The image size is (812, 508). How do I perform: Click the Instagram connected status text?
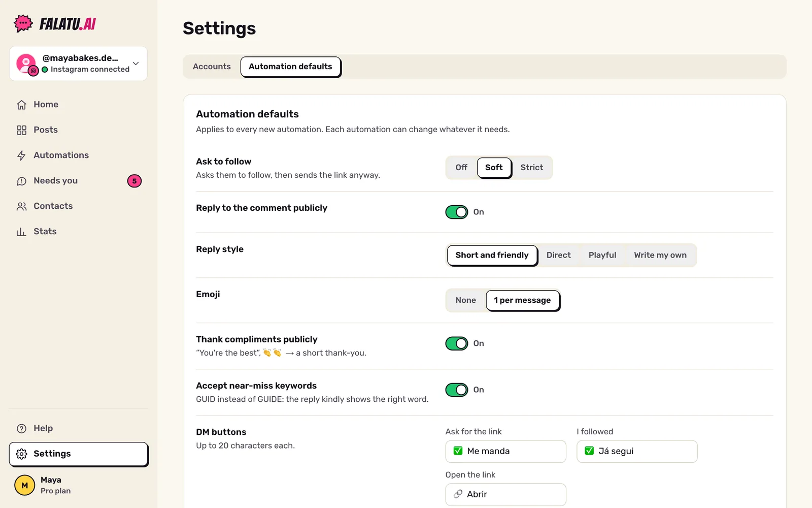point(90,70)
